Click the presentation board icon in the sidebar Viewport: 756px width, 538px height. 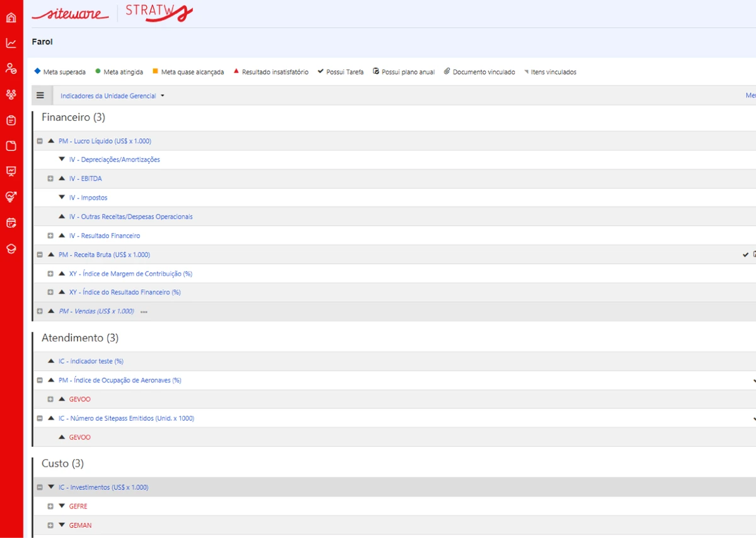pyautogui.click(x=11, y=171)
